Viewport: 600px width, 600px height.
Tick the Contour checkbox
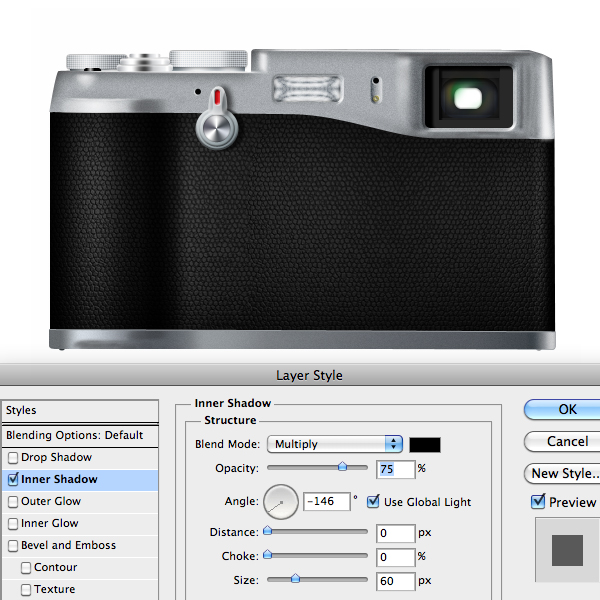point(26,568)
